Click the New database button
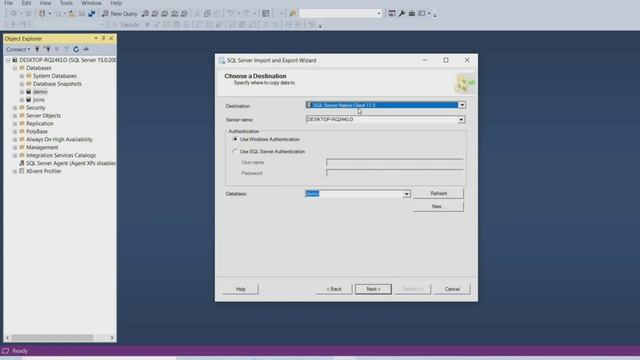640x360 pixels. (438, 207)
